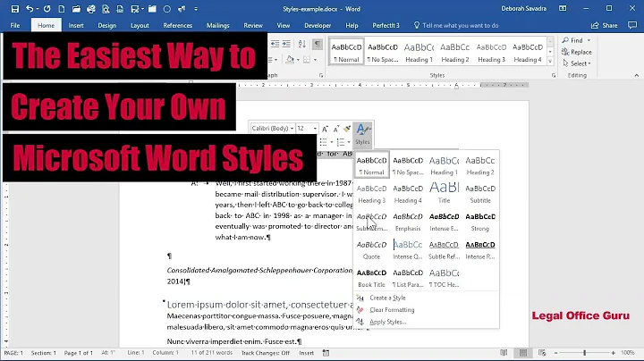The height and width of the screenshot is (361, 644).
Task: Toggle Show/Hide paragraph marks
Action: pos(317,44)
